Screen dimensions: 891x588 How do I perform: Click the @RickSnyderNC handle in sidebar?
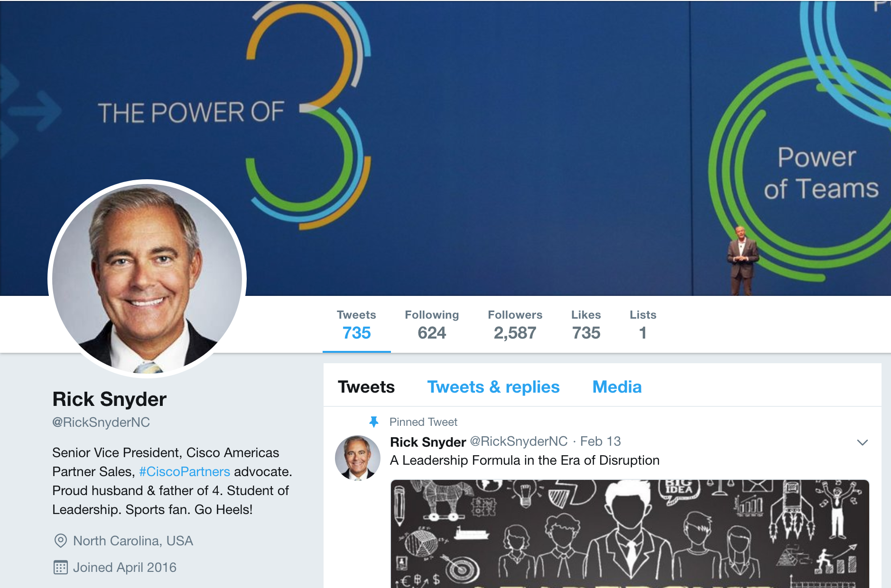(101, 423)
